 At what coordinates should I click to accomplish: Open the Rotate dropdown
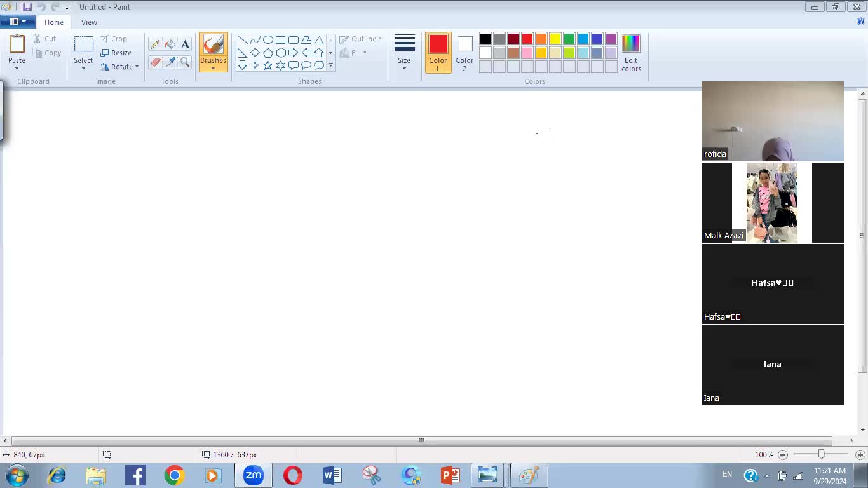click(120, 67)
